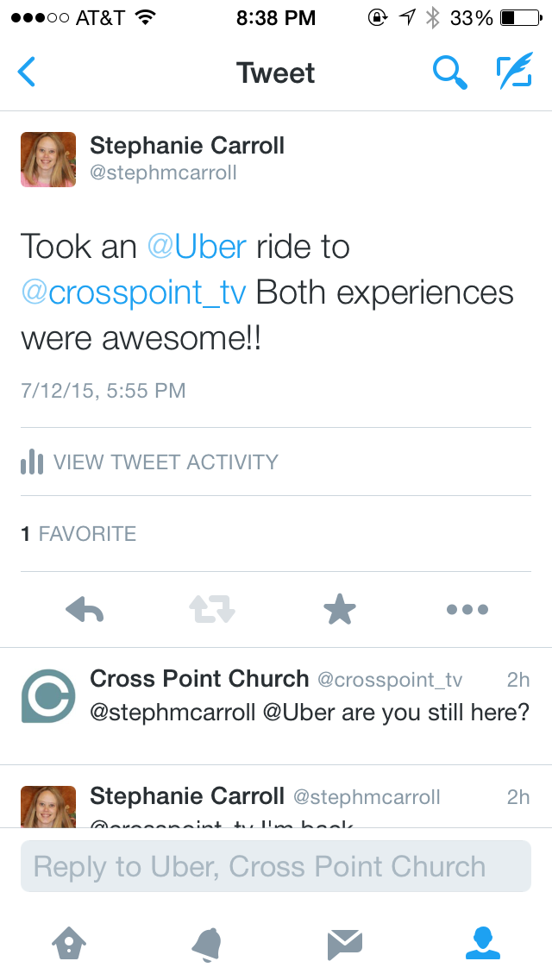Favorite the tweet with star icon
This screenshot has width=552, height=980.
pos(340,610)
